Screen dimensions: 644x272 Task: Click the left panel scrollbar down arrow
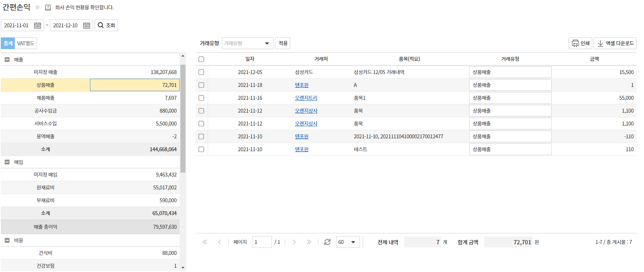[x=183, y=268]
